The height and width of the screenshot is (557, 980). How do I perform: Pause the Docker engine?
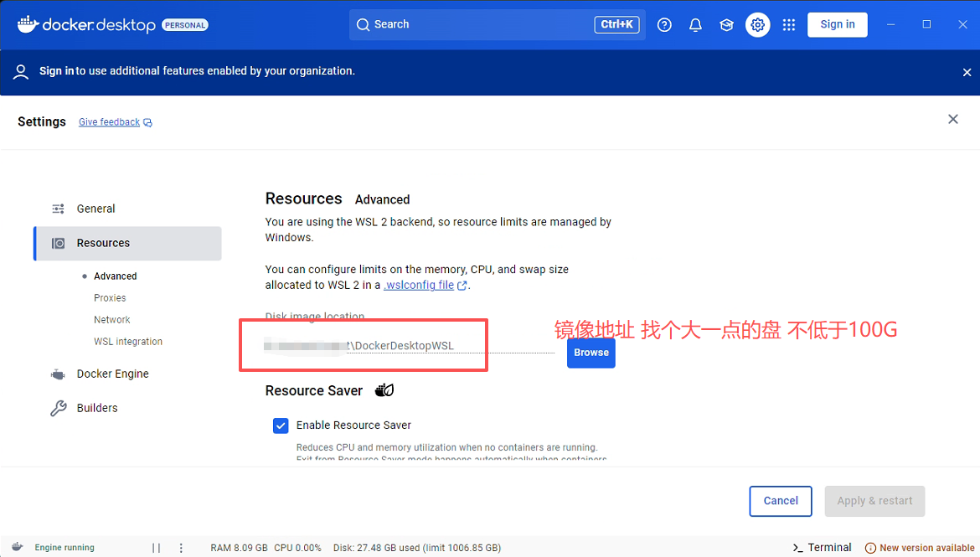(x=157, y=548)
